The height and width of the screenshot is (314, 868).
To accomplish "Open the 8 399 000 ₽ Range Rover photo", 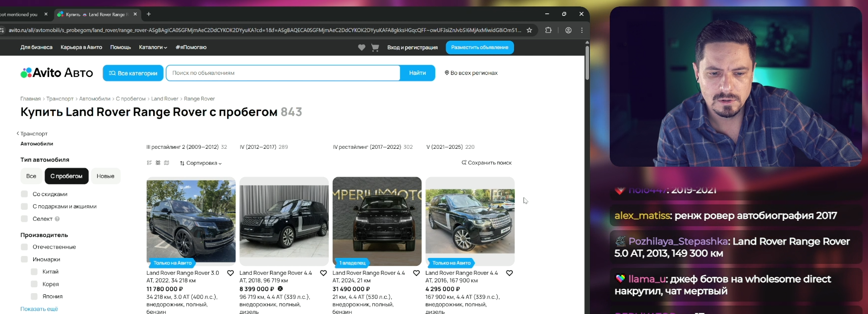I will 284,221.
